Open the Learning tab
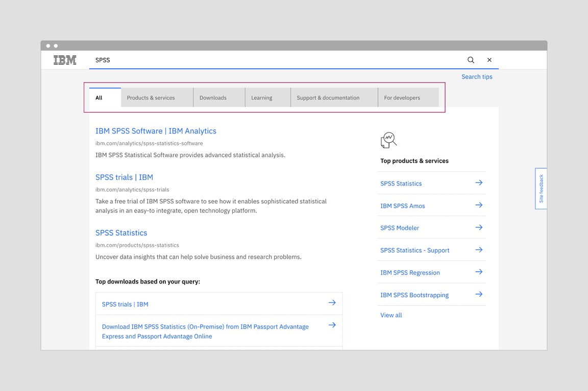Screen dimensions: 588x391 click(261, 97)
